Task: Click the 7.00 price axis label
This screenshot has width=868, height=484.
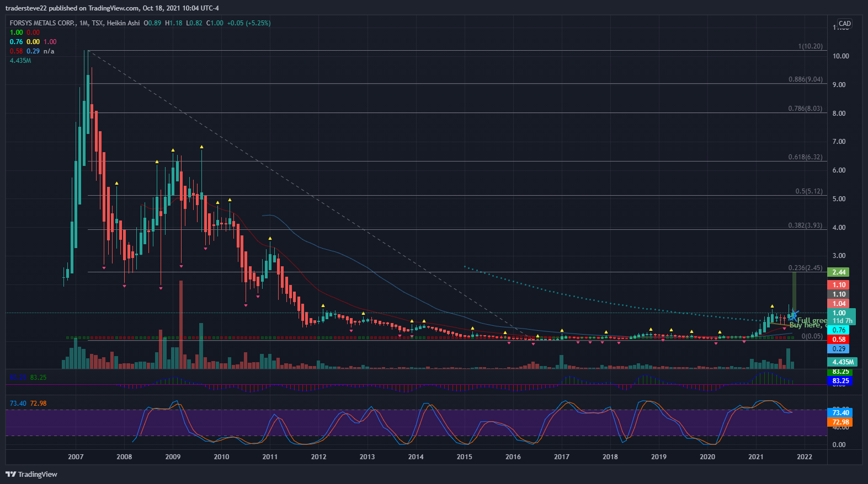Action: click(839, 142)
